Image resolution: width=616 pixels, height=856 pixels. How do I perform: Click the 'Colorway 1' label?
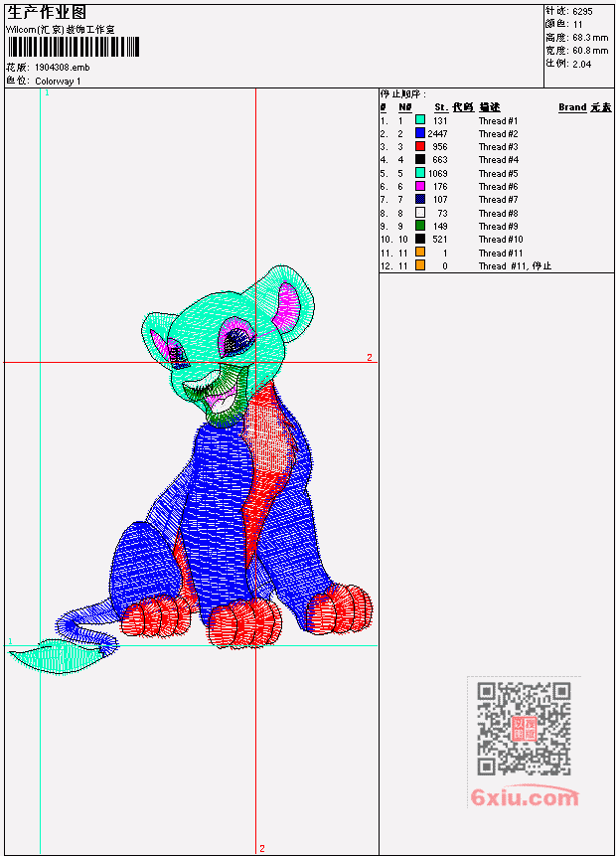click(58, 82)
